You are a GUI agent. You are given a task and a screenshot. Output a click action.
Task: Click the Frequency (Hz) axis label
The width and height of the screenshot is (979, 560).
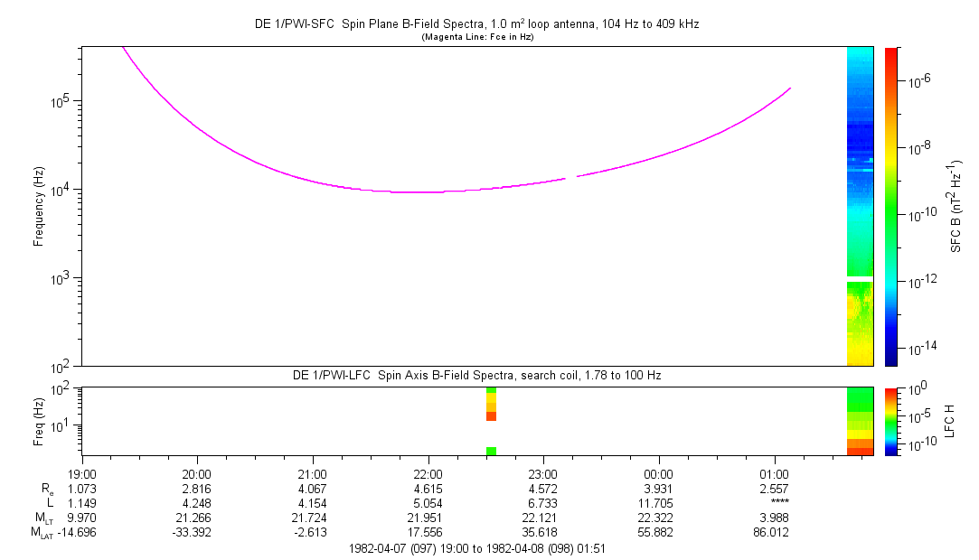tap(39, 207)
